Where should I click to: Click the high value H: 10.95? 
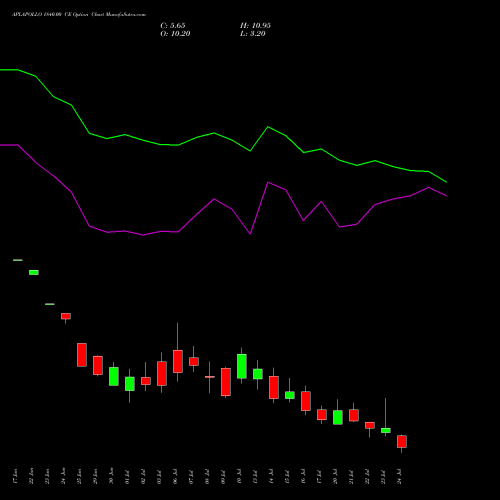(x=255, y=26)
